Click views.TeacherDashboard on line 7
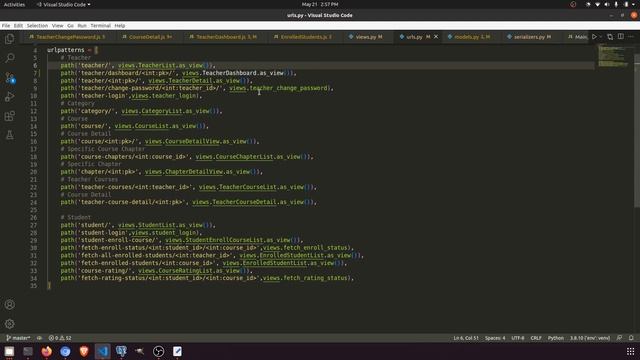 [219, 73]
